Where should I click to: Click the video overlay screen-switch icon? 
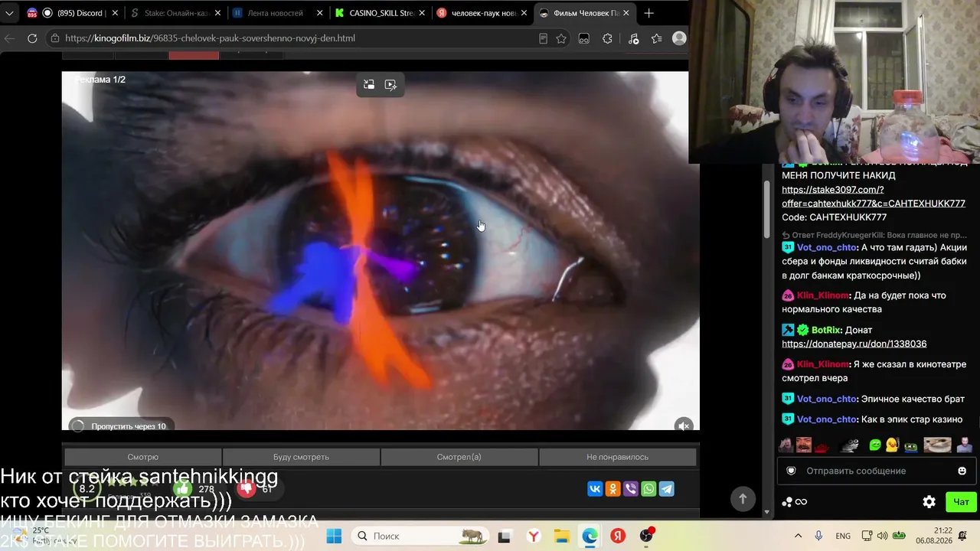[369, 85]
